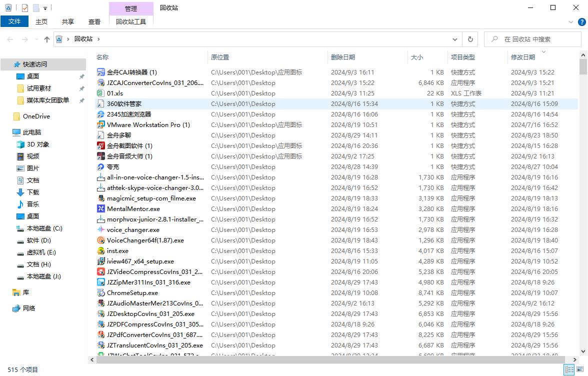This screenshot has width=588, height=376.
Task: Sort by 删除日期 column header
Action: pyautogui.click(x=343, y=57)
